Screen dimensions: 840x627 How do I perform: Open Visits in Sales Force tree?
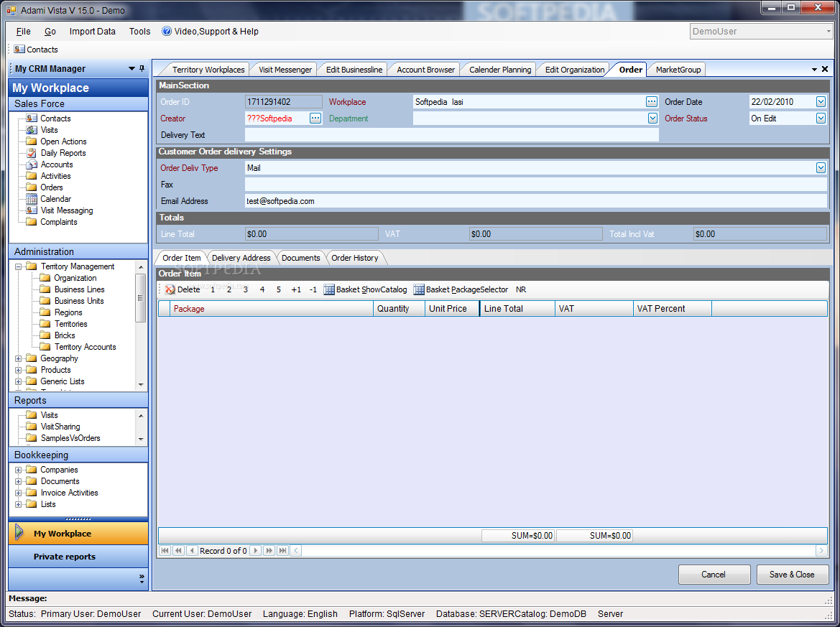coord(49,130)
